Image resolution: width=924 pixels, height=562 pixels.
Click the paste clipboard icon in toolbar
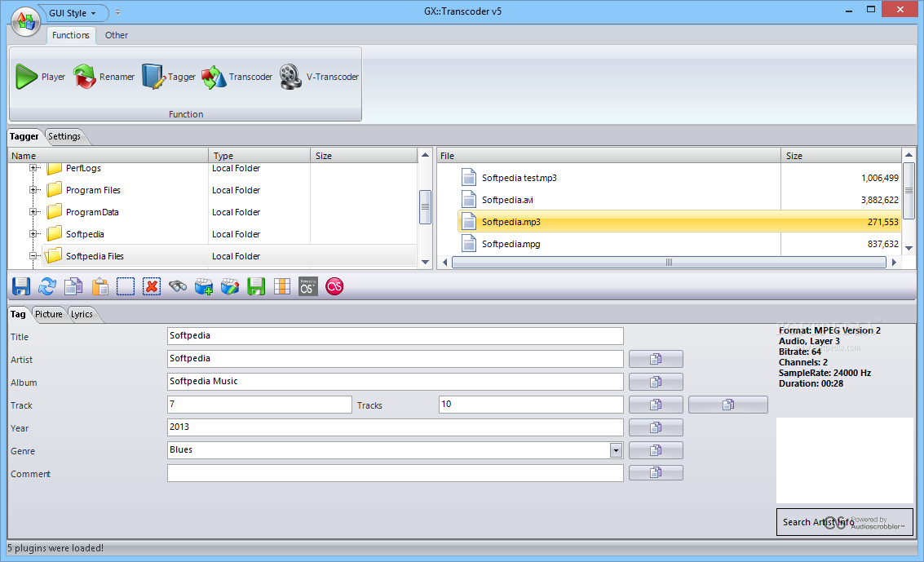[99, 287]
